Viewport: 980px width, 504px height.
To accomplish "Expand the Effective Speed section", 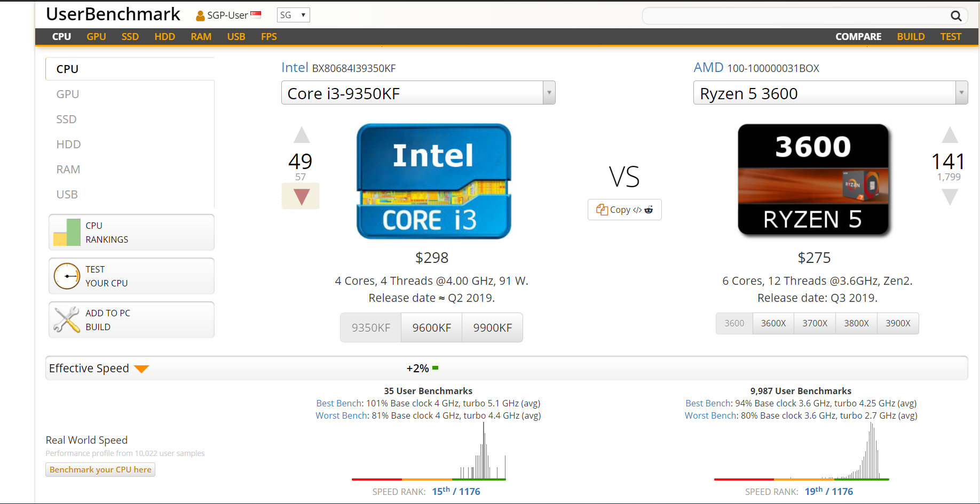I will tap(141, 369).
